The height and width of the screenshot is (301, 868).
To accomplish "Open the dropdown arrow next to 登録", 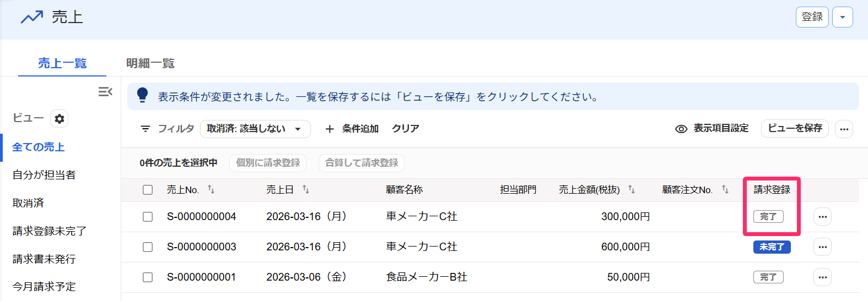I will [x=843, y=17].
